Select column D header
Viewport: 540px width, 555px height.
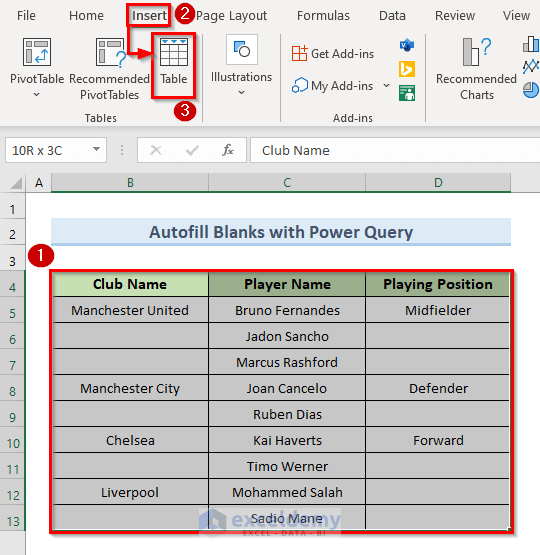click(438, 183)
